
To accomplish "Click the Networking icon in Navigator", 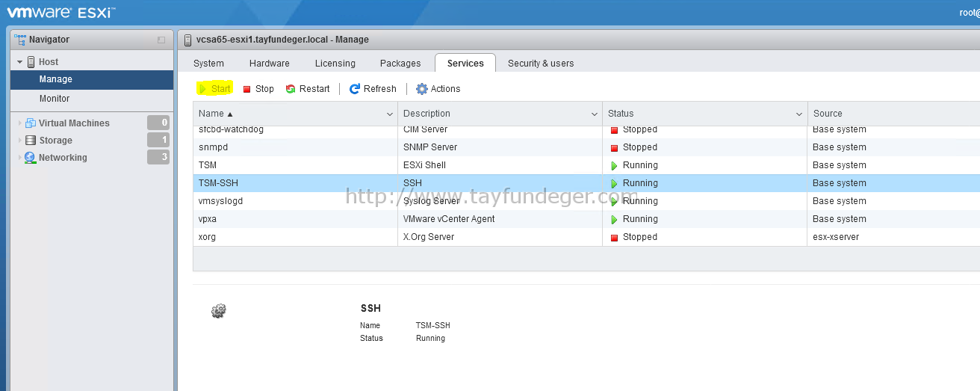I will (30, 158).
